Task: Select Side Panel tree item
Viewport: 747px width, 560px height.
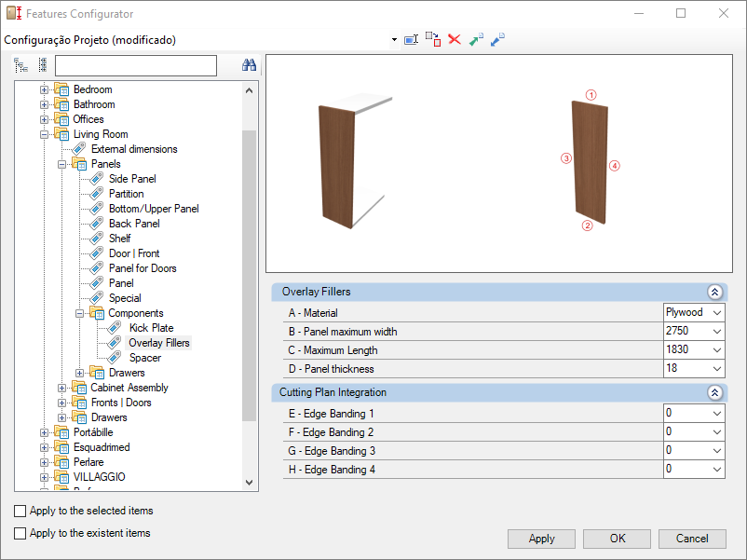Action: [x=132, y=179]
